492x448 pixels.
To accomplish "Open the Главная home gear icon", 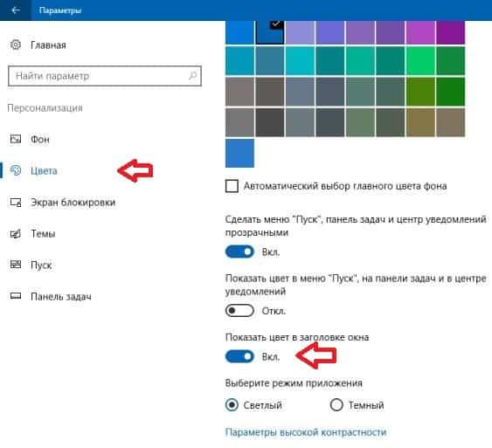I will [x=16, y=45].
